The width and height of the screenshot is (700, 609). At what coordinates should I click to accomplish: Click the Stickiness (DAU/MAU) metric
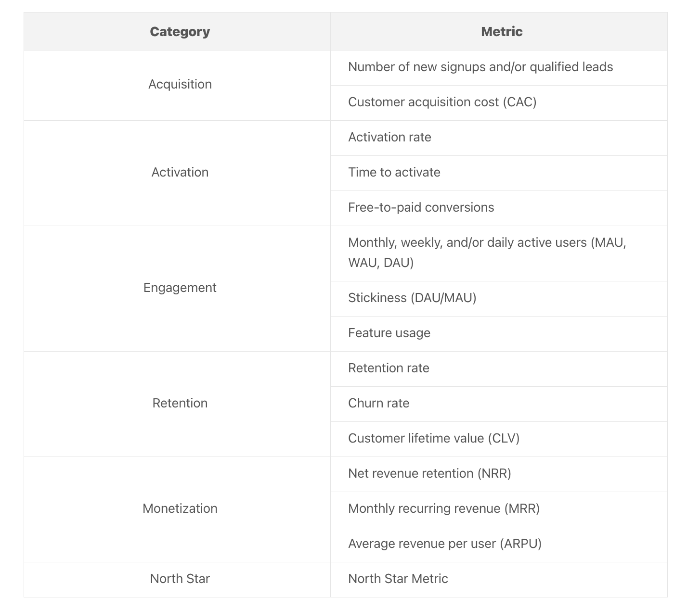412,298
